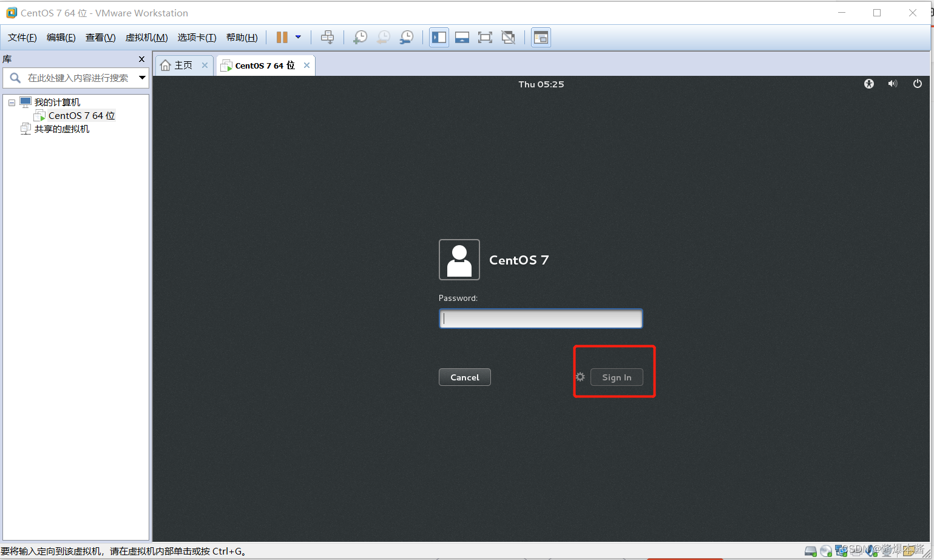Toggle the library sidebar visibility

[439, 37]
